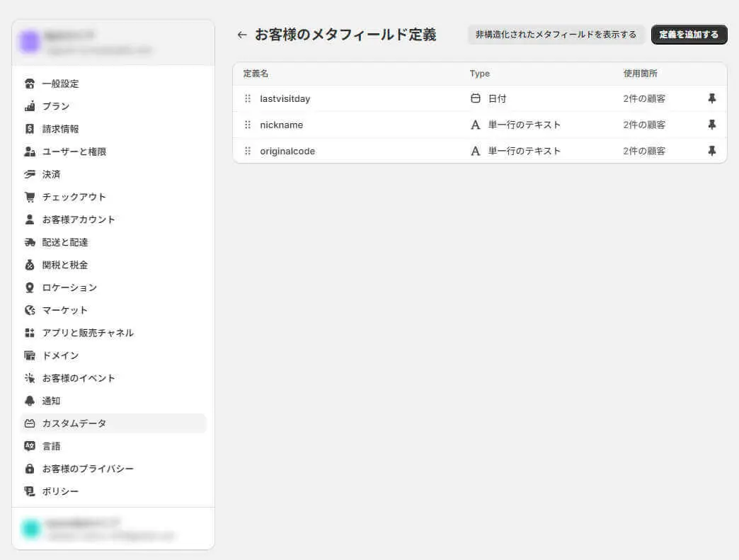Select 言語 label in sidebar
The image size is (739, 560).
point(52,446)
